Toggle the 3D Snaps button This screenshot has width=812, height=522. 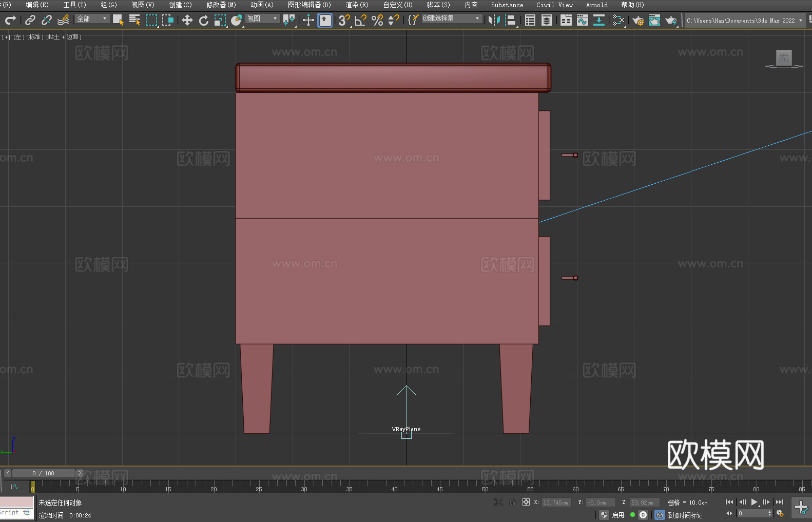(x=344, y=20)
